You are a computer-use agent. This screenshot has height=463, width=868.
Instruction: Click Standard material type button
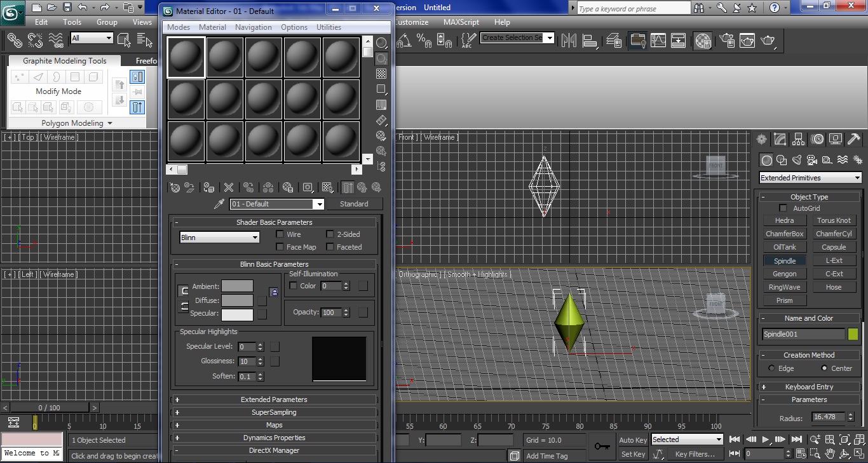pos(354,204)
